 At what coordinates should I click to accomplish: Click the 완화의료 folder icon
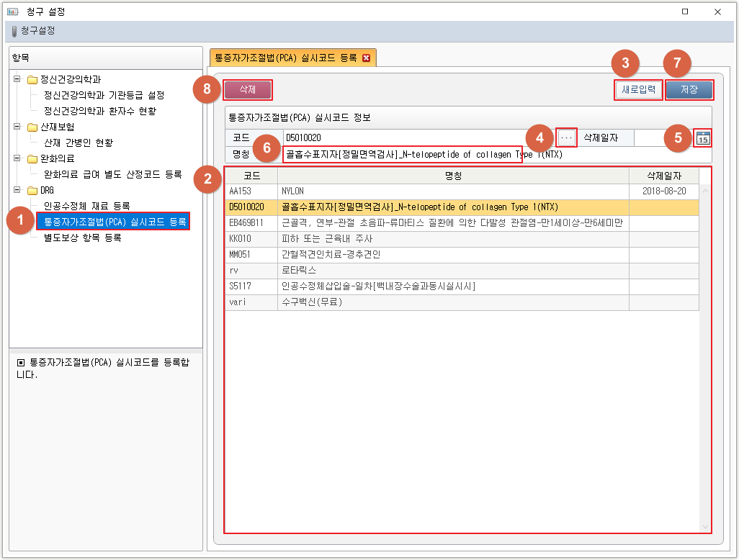tap(32, 158)
